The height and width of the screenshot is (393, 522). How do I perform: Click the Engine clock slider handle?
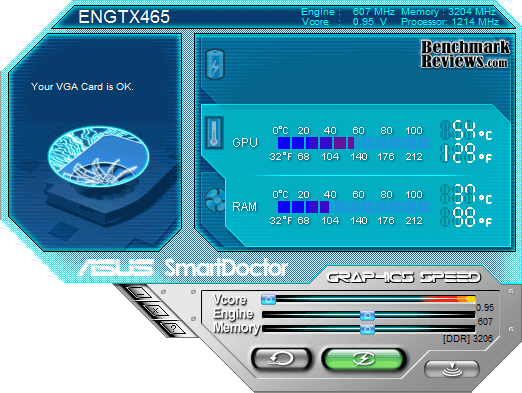coord(368,315)
